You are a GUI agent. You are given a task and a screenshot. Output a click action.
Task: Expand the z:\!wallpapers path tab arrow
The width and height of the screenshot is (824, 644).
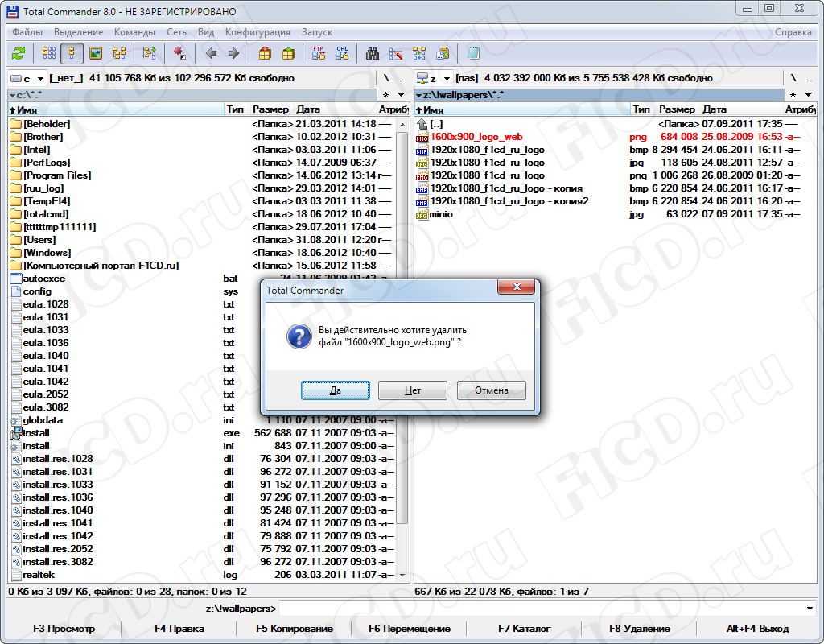click(418, 95)
